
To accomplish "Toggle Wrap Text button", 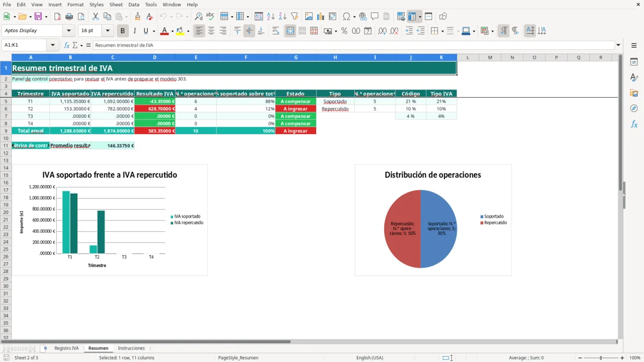I will pos(275,31).
